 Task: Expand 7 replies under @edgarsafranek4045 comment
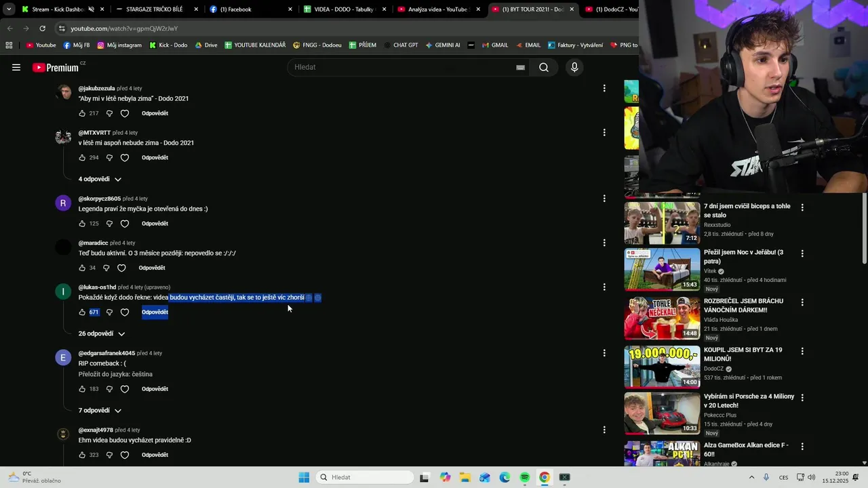pyautogui.click(x=100, y=411)
